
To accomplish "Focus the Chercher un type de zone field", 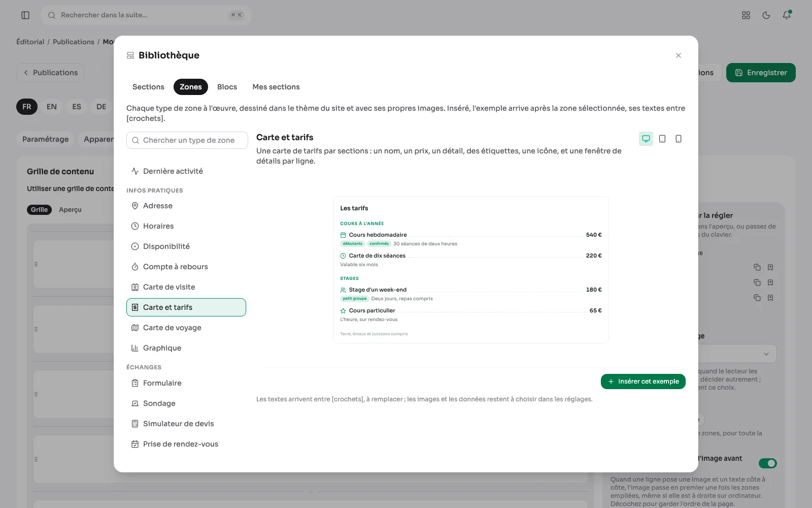I will (x=187, y=140).
